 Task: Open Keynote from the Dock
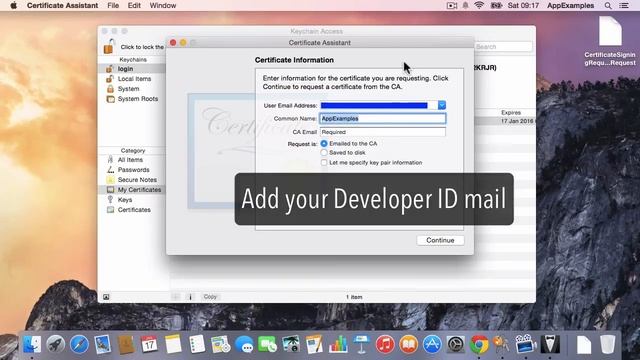coord(361,344)
